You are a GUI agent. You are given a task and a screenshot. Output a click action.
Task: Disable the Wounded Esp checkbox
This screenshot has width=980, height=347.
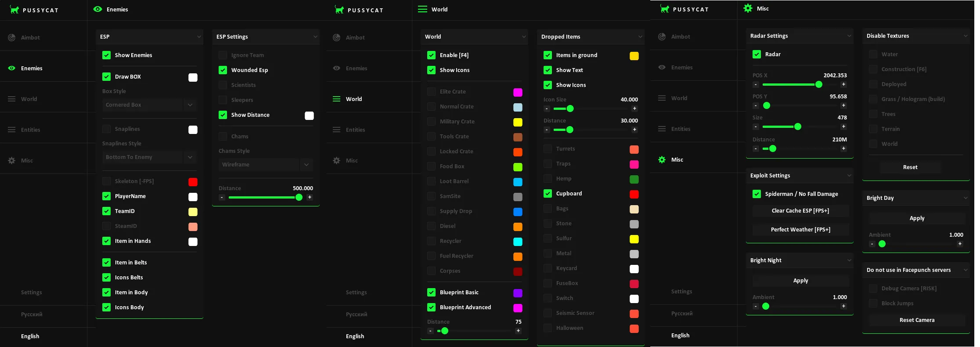(223, 70)
